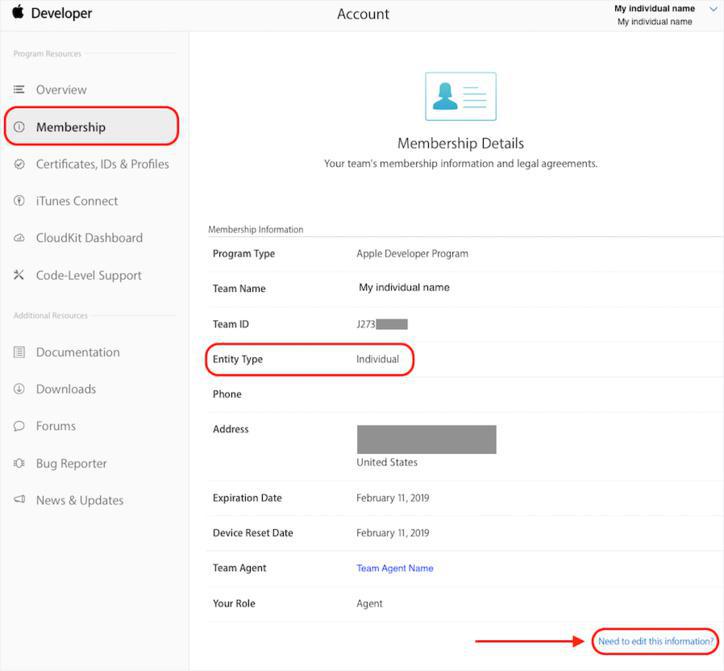Click the Downloads arrow icon
The height and width of the screenshot is (671, 724).
19,389
